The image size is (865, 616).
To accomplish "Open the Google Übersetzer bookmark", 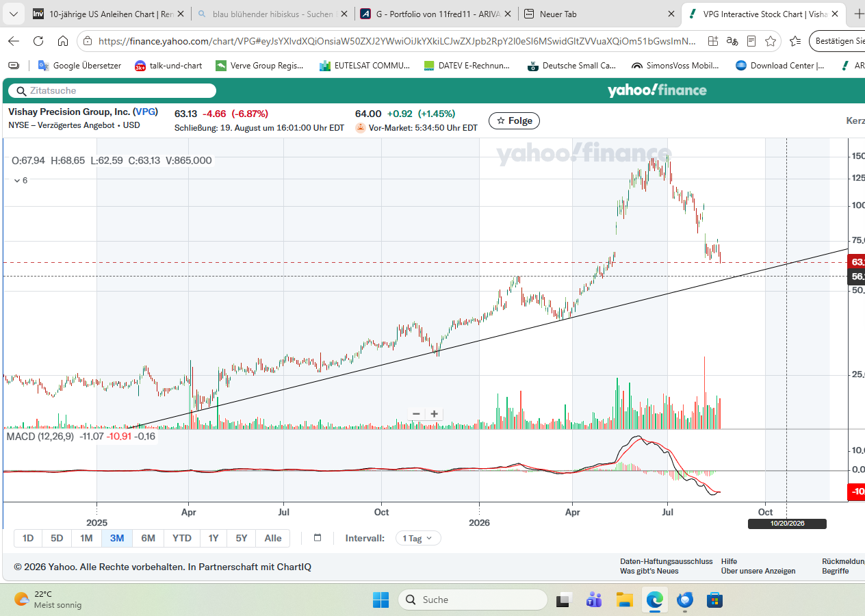I will [x=80, y=66].
